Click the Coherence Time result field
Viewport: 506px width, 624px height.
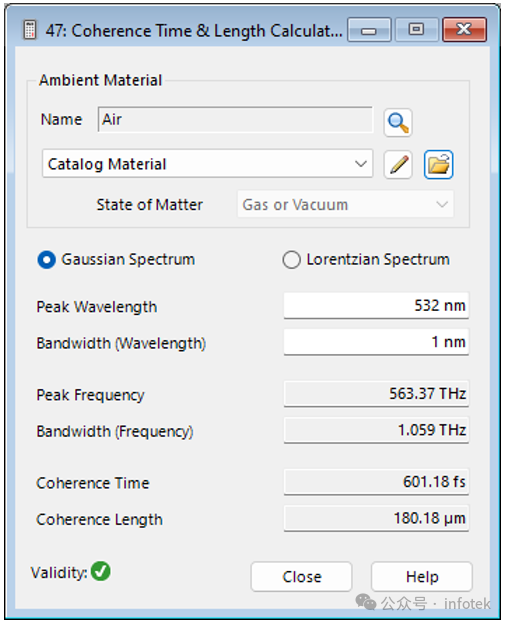click(x=376, y=482)
